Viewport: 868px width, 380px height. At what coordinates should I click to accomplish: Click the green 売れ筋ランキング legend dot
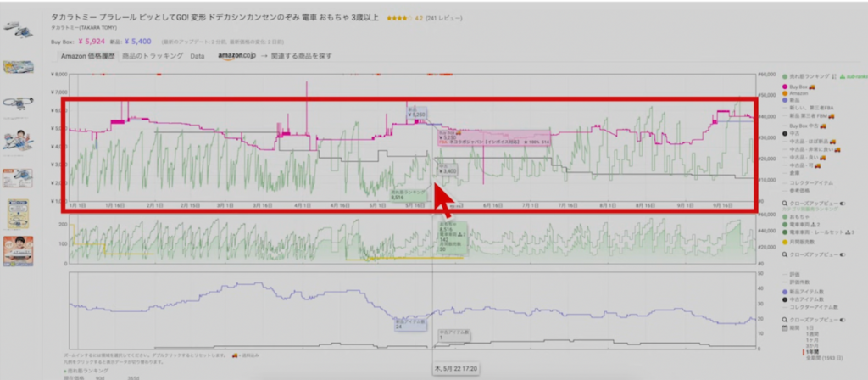click(x=784, y=76)
